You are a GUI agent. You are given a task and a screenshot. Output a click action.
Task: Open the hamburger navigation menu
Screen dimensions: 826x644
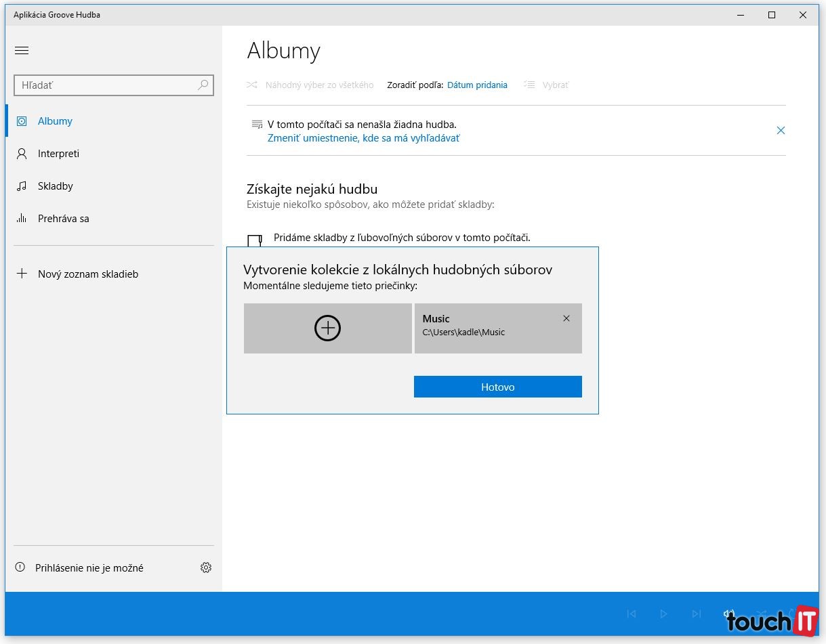(22, 50)
